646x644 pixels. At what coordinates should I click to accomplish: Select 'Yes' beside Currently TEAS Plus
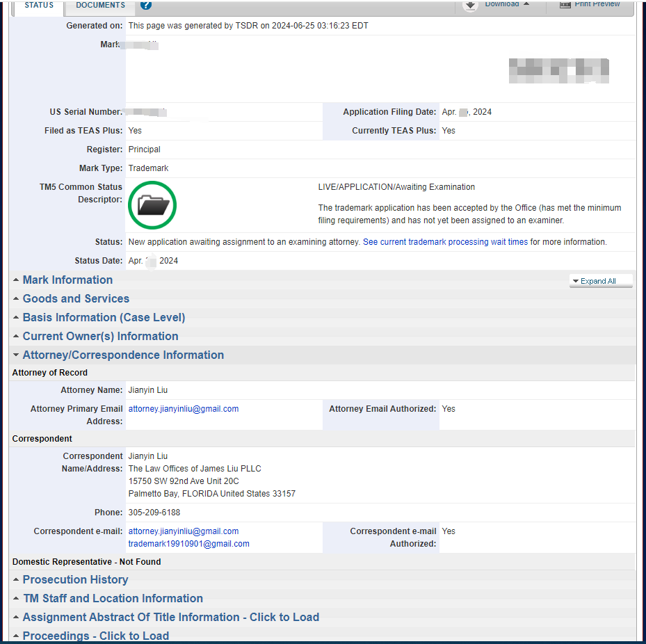(x=449, y=131)
